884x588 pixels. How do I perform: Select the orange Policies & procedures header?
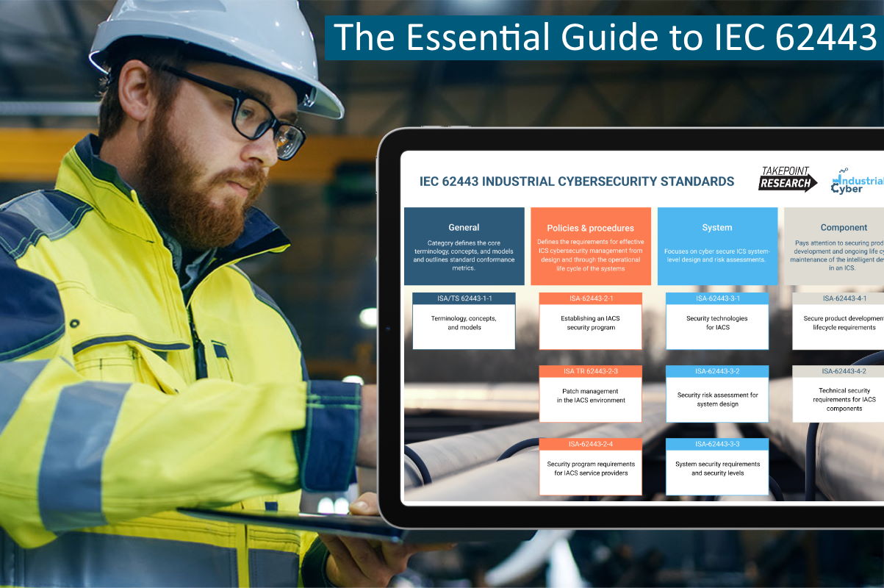(x=590, y=228)
